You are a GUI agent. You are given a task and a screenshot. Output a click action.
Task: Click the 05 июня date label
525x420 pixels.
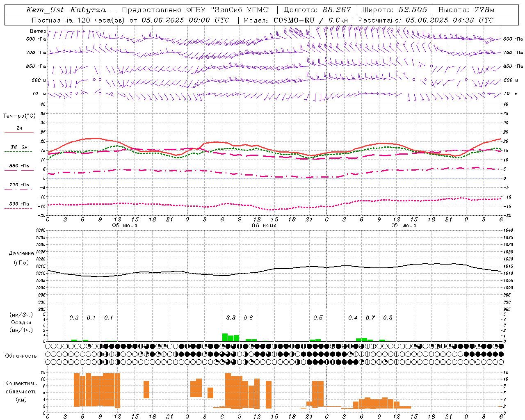(125, 225)
